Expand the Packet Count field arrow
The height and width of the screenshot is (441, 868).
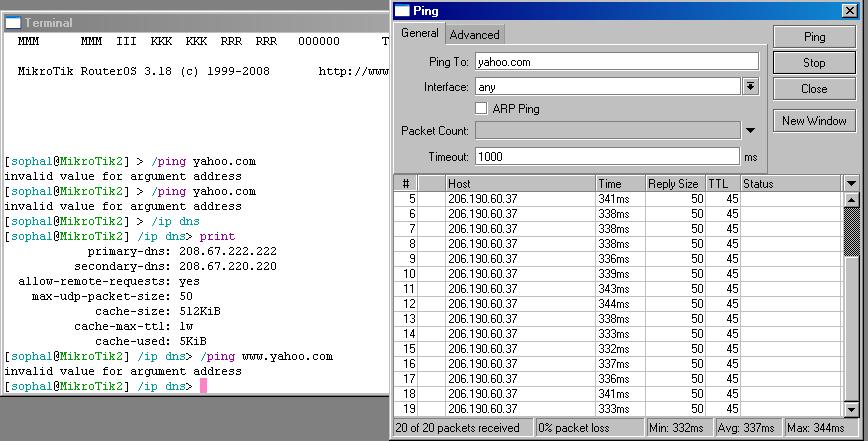751,131
